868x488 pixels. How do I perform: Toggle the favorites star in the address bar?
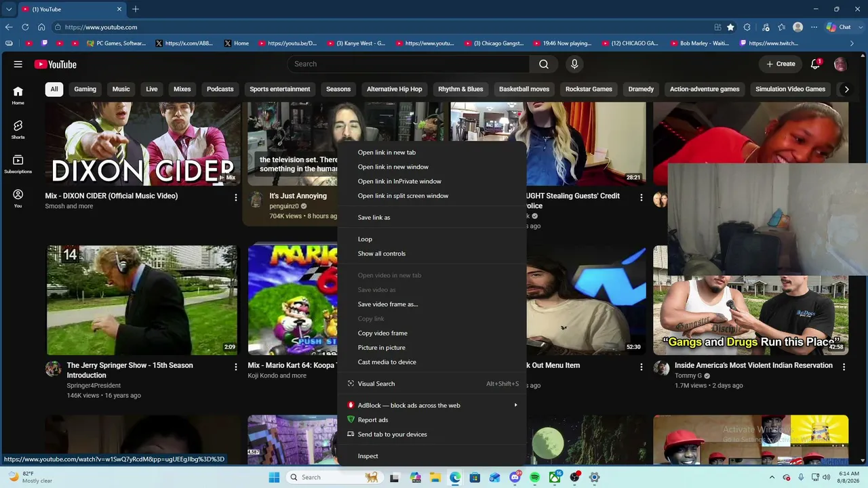coord(730,27)
